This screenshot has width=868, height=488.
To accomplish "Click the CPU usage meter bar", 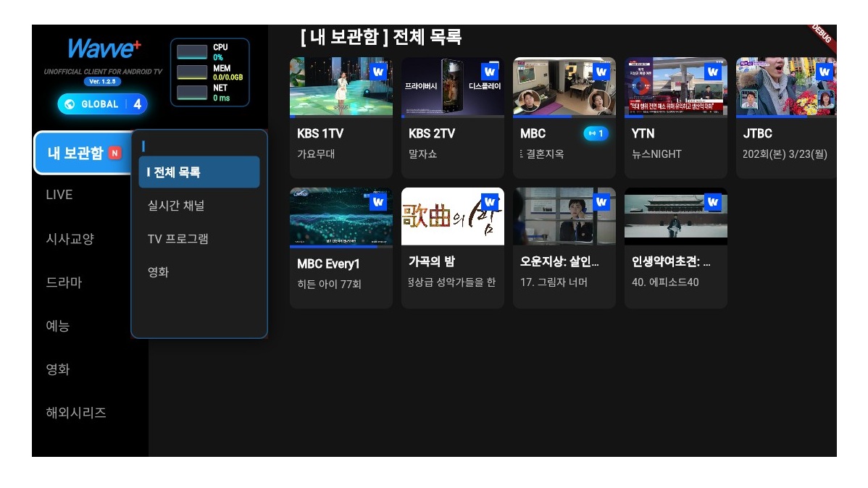I will tap(191, 52).
